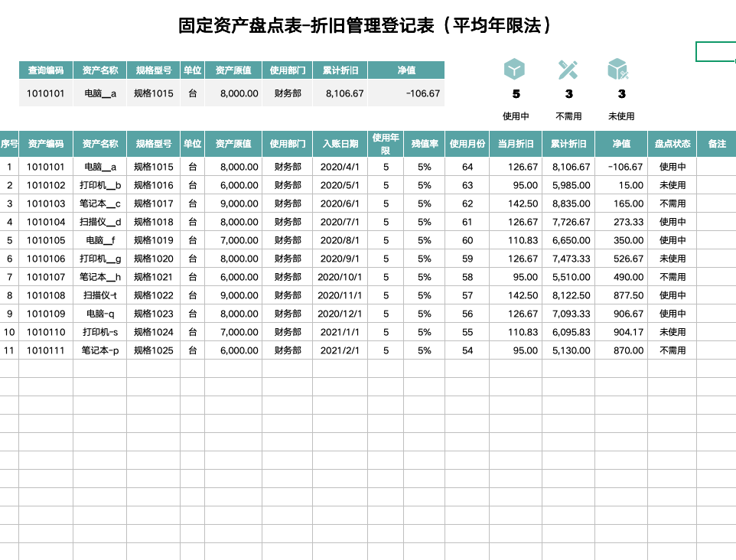Click date cell 2020/4/1

tap(340, 167)
